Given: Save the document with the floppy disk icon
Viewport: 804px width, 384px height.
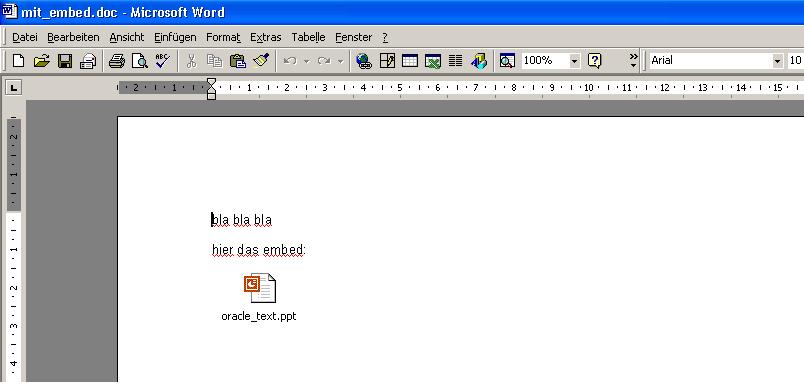Looking at the screenshot, I should point(65,61).
